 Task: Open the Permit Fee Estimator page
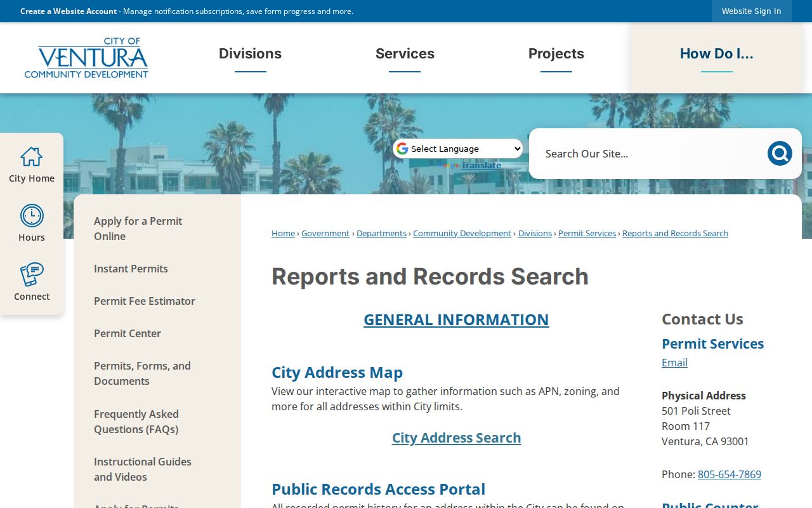pos(145,301)
